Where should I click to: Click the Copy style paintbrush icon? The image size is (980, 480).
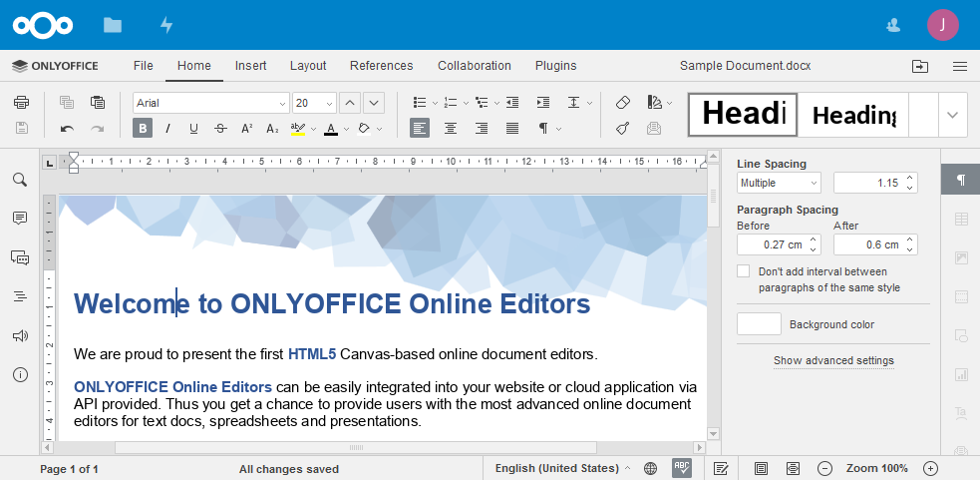[623, 129]
